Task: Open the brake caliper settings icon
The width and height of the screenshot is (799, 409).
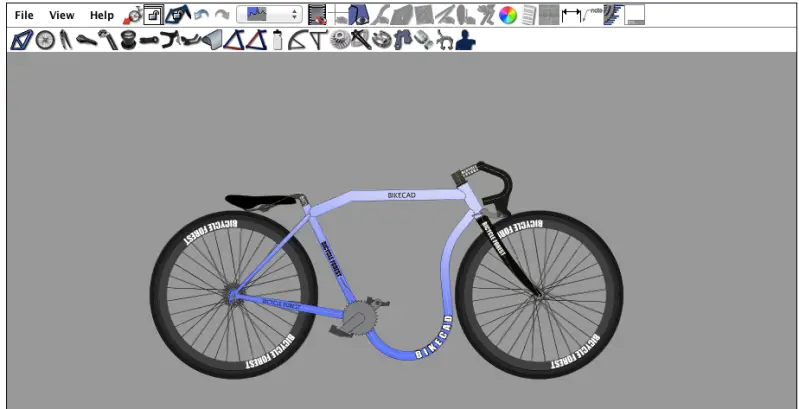Action: click(444, 40)
